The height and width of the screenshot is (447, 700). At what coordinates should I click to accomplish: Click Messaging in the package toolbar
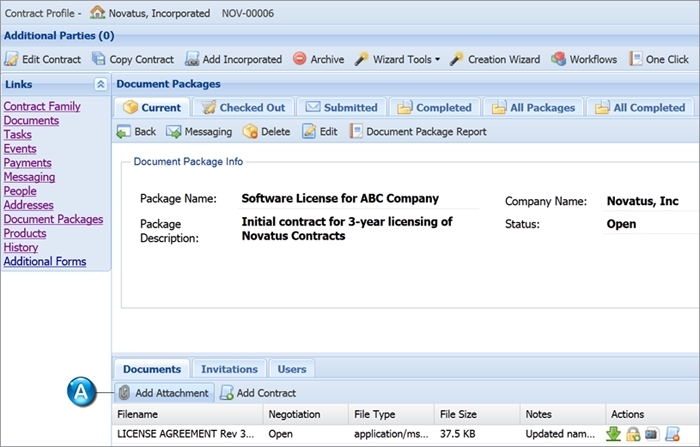pyautogui.click(x=199, y=132)
